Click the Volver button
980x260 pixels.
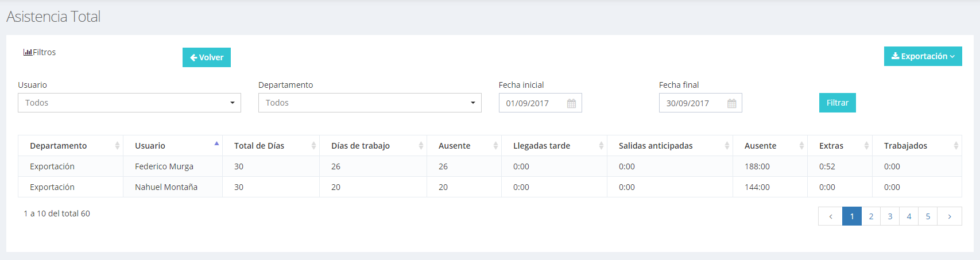(207, 57)
